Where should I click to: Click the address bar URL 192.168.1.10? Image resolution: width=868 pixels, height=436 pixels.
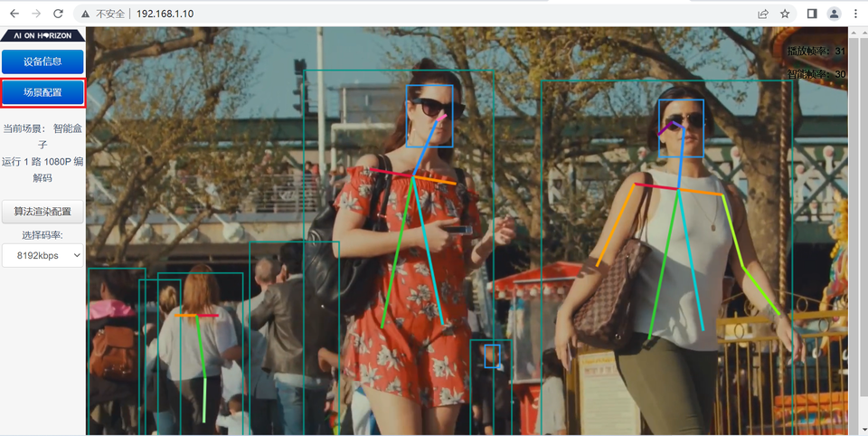pos(165,14)
